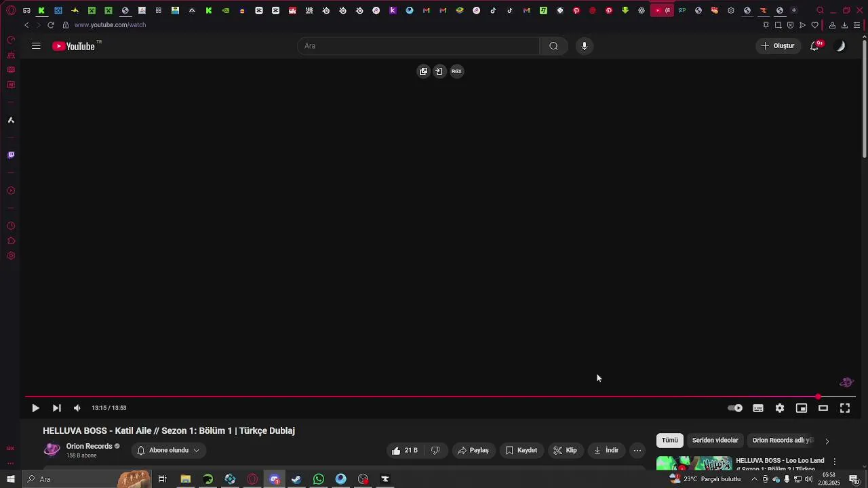Open Windows notification center

854,479
